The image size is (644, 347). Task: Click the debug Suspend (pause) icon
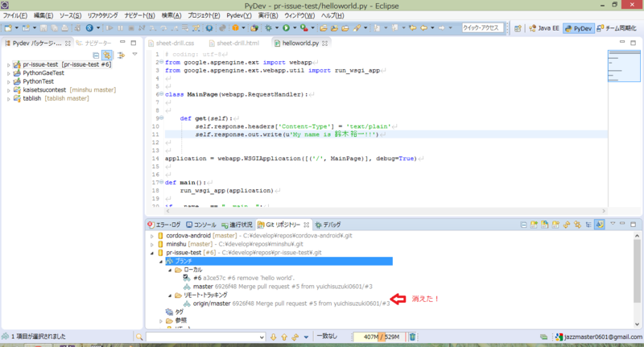(x=120, y=28)
